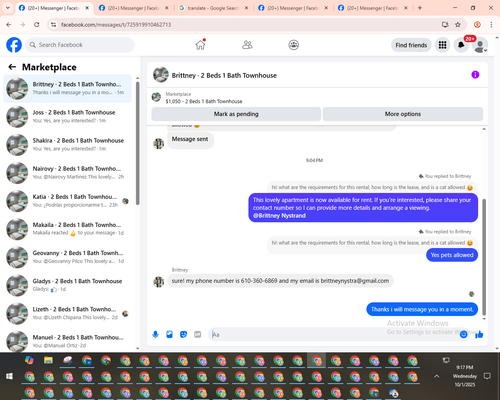This screenshot has width=500, height=400.
Task: Open the $1,050 2 Beds 1 Bath Townhouse listing
Action: click(204, 101)
